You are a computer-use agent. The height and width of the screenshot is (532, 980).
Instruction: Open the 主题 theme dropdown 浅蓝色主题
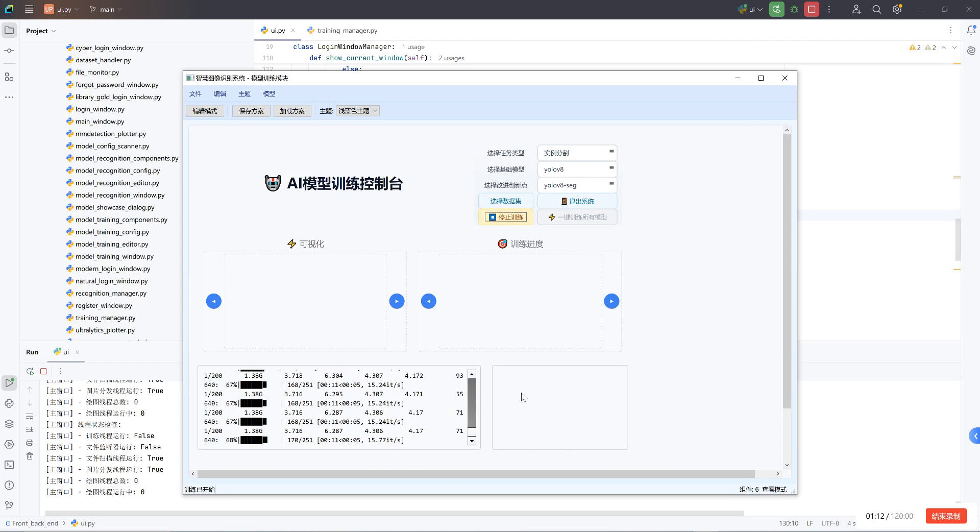point(358,111)
